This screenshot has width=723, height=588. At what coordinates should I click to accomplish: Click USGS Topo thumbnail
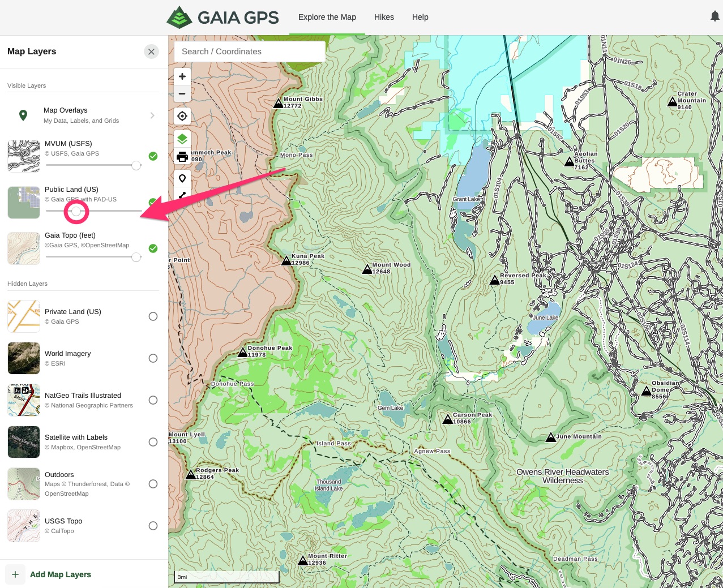pos(24,526)
